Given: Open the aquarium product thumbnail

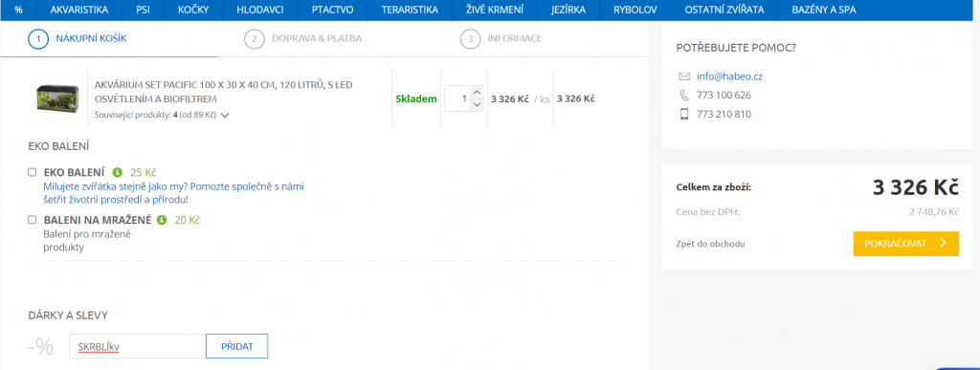Looking at the screenshot, I should pyautogui.click(x=57, y=98).
